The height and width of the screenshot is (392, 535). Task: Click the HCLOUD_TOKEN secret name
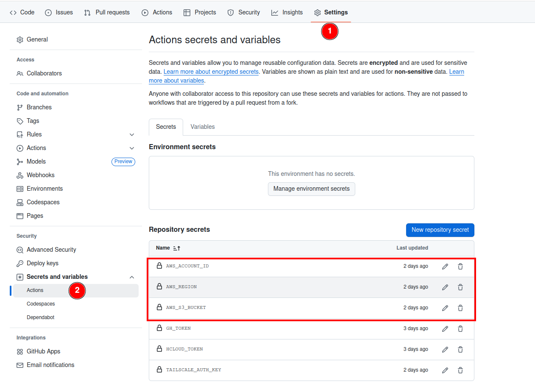pos(184,350)
